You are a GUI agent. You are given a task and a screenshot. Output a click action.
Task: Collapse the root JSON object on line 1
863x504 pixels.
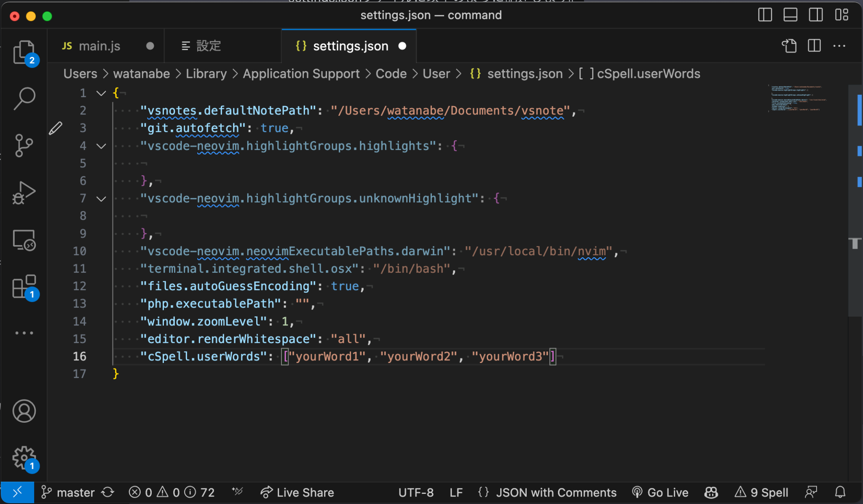101,93
